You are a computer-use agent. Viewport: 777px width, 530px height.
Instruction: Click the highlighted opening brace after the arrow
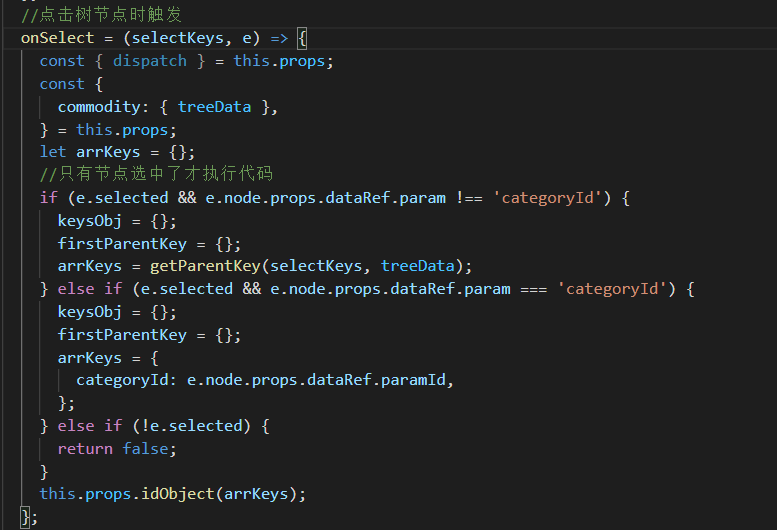[x=303, y=38]
